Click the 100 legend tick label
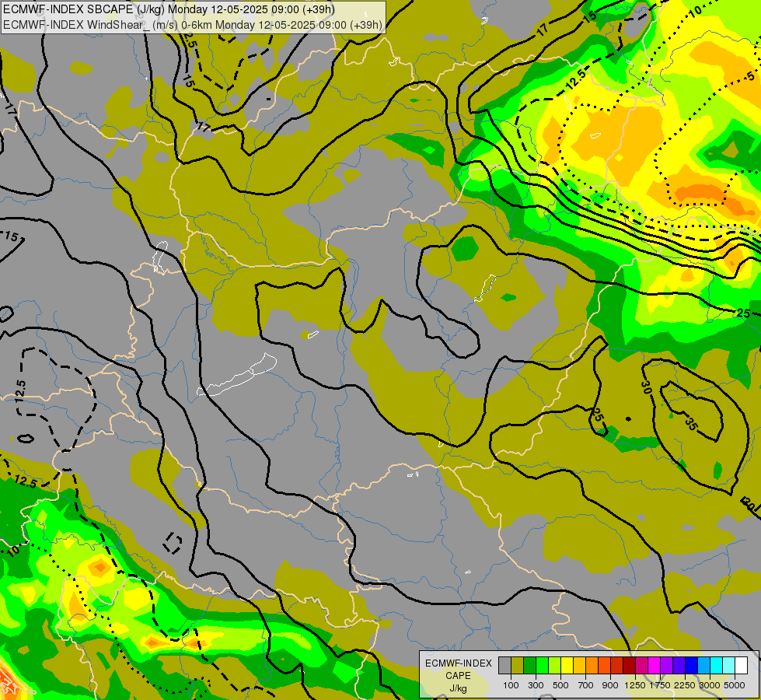 pos(511,685)
